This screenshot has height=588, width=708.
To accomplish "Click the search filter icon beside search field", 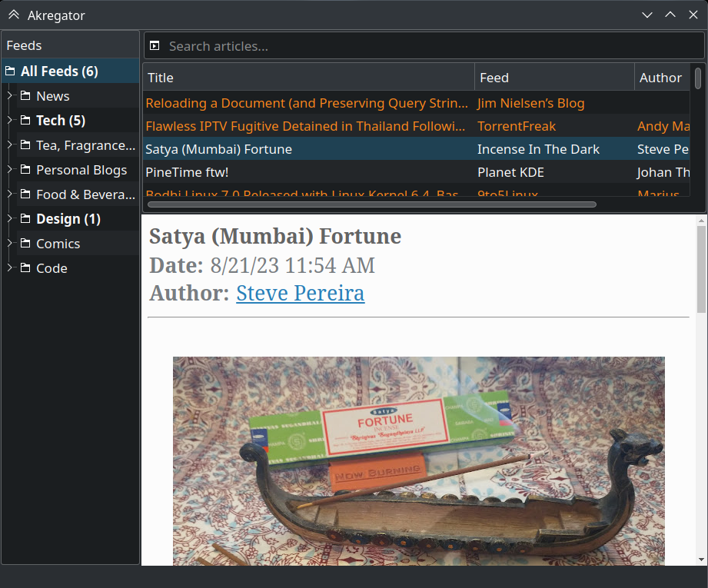I will (155, 46).
